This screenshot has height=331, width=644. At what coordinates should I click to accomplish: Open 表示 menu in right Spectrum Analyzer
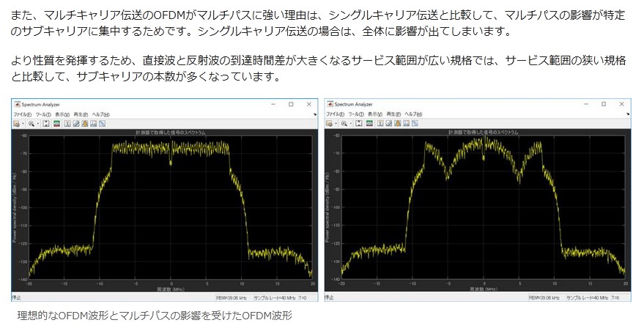coord(375,115)
